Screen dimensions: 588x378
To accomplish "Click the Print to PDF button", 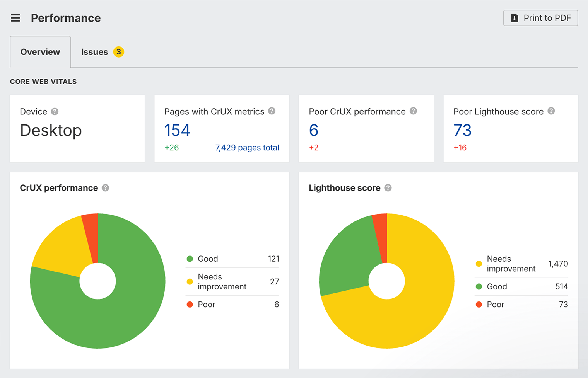I will pos(540,18).
